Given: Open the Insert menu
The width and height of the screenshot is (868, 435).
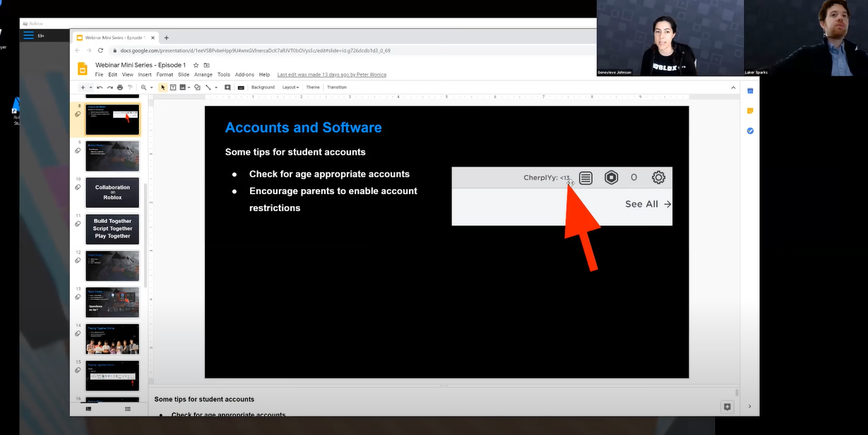Looking at the screenshot, I should (x=145, y=74).
